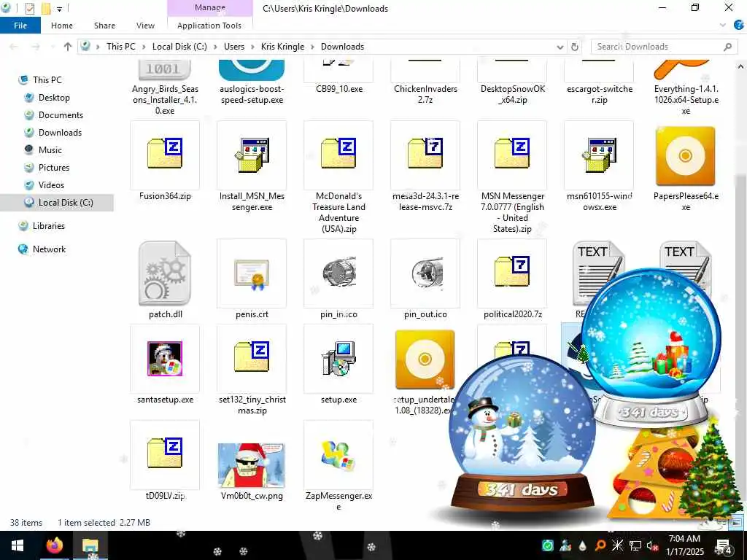747x560 pixels.
Task: Open the File menu
Action: 20,26
